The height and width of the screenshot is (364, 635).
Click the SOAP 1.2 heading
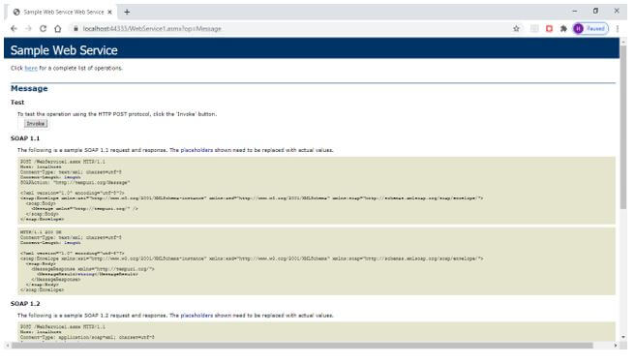click(25, 304)
